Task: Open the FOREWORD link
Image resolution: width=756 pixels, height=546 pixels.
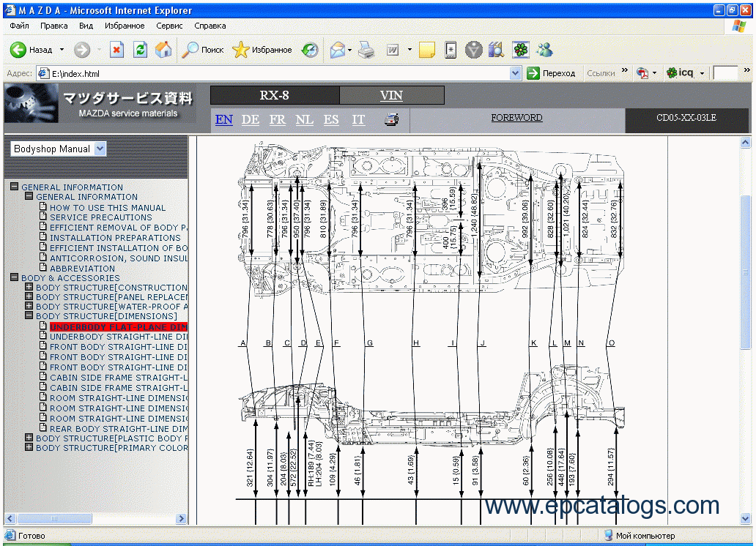Action: click(x=517, y=118)
